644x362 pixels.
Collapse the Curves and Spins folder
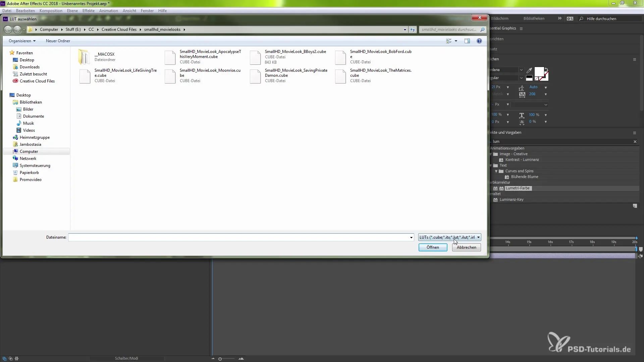point(496,171)
